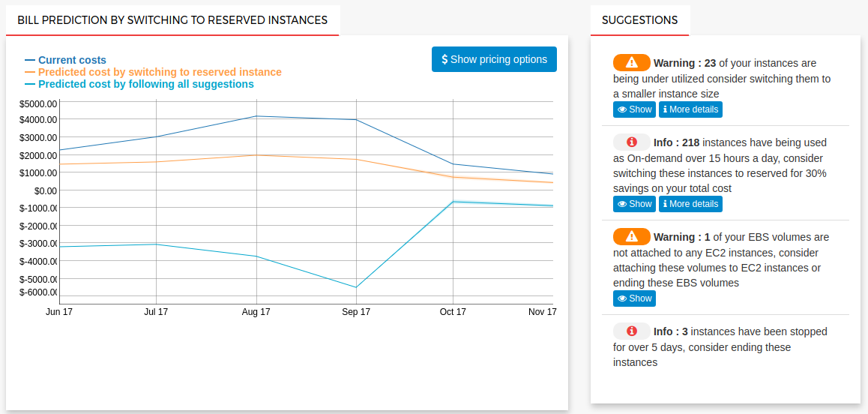Open the Show pricing options panel
This screenshot has height=414, width=868.
[x=494, y=59]
